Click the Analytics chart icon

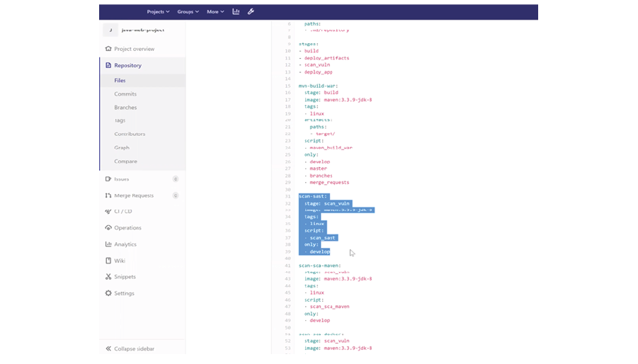108,244
